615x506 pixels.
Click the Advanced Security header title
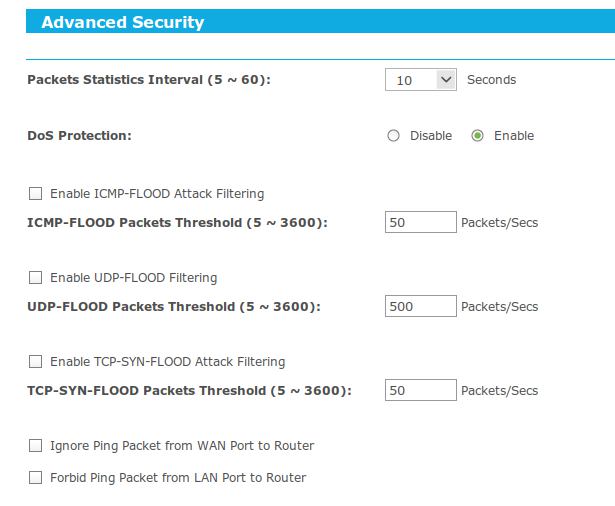(x=122, y=22)
